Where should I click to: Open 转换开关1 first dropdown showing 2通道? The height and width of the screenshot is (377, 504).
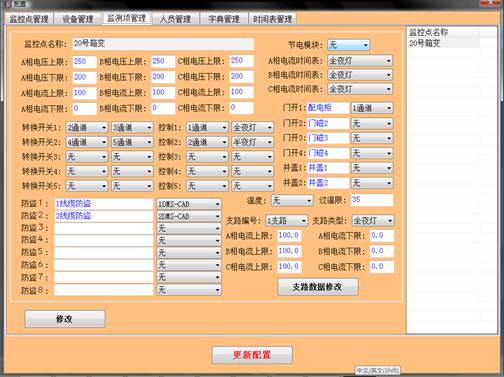[x=87, y=127]
